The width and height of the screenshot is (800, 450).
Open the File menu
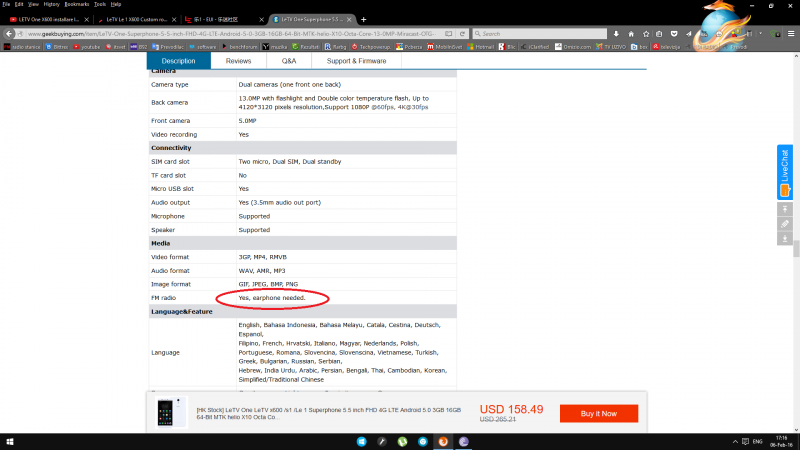[6, 4]
